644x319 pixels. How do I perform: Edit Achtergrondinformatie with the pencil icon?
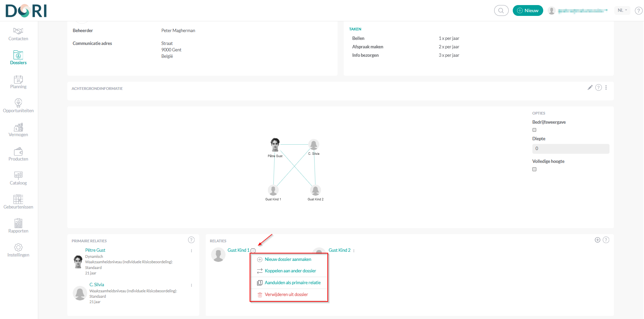point(590,88)
